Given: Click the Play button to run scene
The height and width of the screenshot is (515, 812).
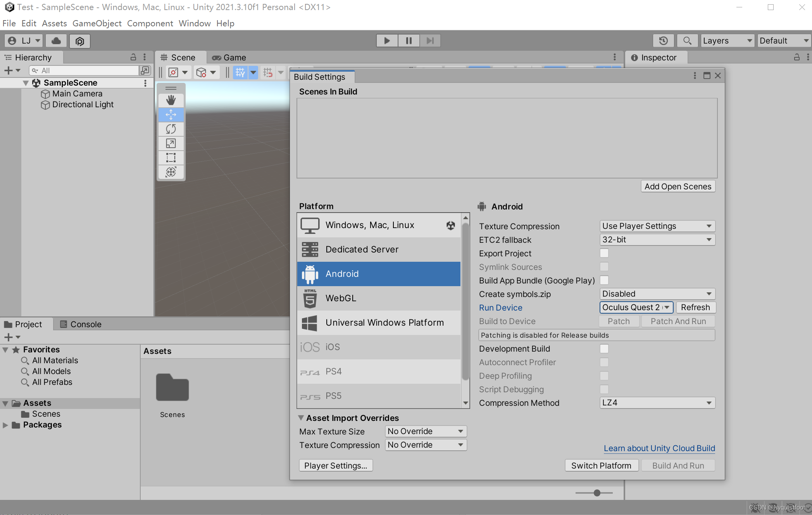Looking at the screenshot, I should pyautogui.click(x=386, y=40).
